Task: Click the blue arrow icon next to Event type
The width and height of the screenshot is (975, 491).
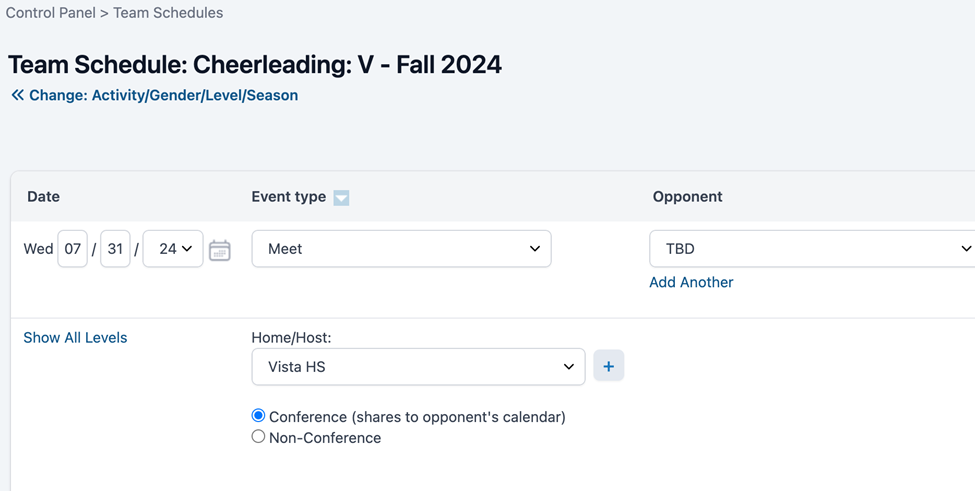Action: pyautogui.click(x=341, y=198)
